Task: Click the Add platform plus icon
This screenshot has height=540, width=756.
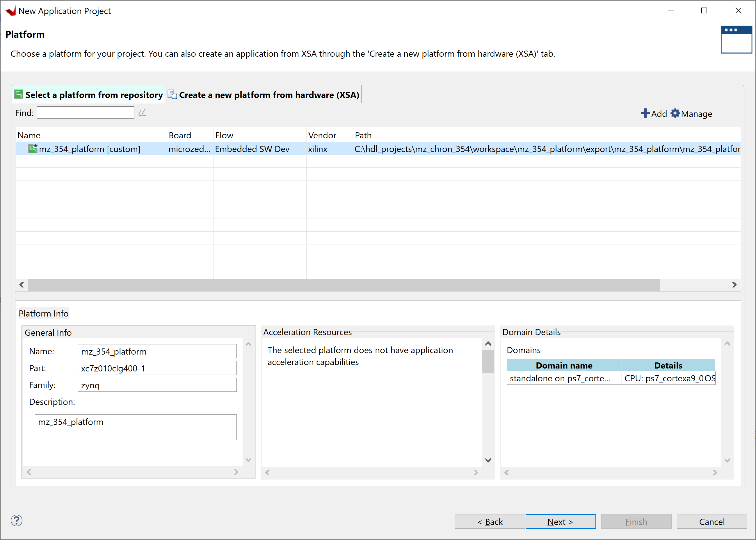Action: [x=645, y=113]
